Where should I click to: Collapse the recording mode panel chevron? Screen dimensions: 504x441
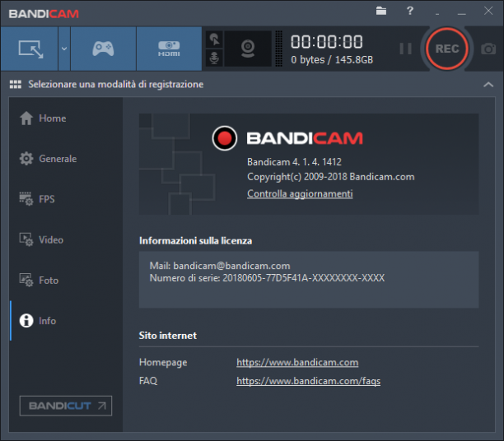488,85
